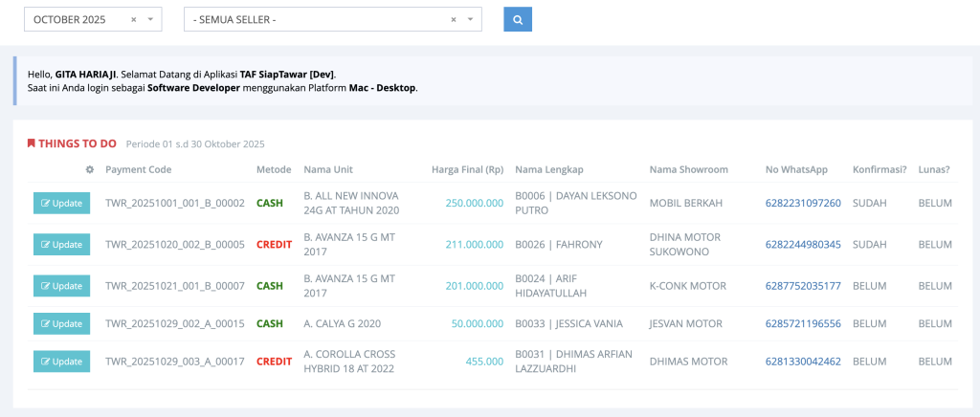Viewport: 980px width, 417px height.
Task: Open WhatsApp number 6282231097260
Action: 802,203
